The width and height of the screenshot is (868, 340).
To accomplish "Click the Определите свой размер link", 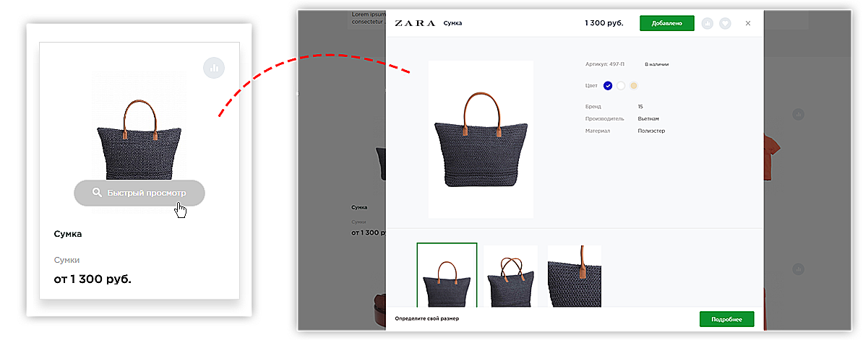I will click(427, 318).
